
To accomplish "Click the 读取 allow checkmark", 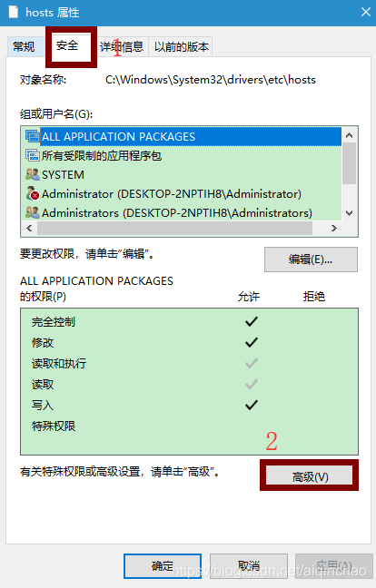I will pyautogui.click(x=252, y=384).
